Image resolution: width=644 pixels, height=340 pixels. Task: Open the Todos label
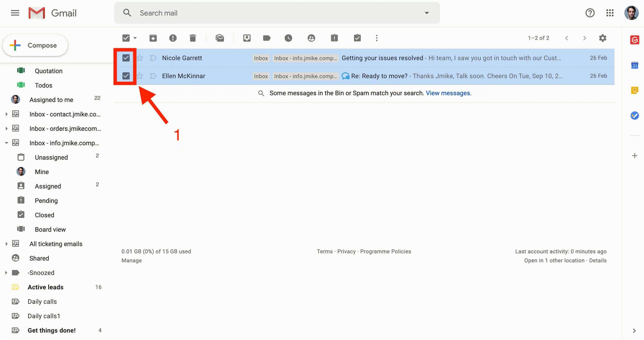(44, 85)
